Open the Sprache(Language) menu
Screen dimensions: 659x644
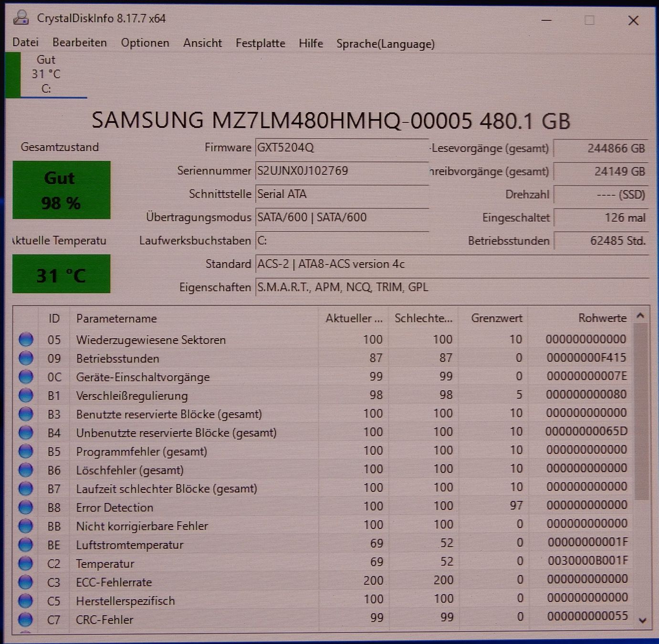point(386,44)
